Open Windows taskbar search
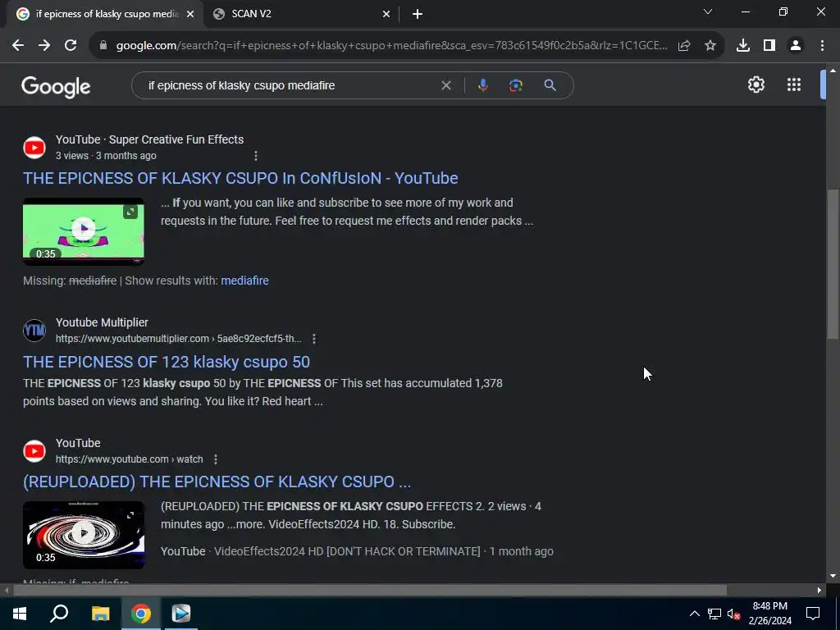The image size is (840, 630). coord(59,614)
